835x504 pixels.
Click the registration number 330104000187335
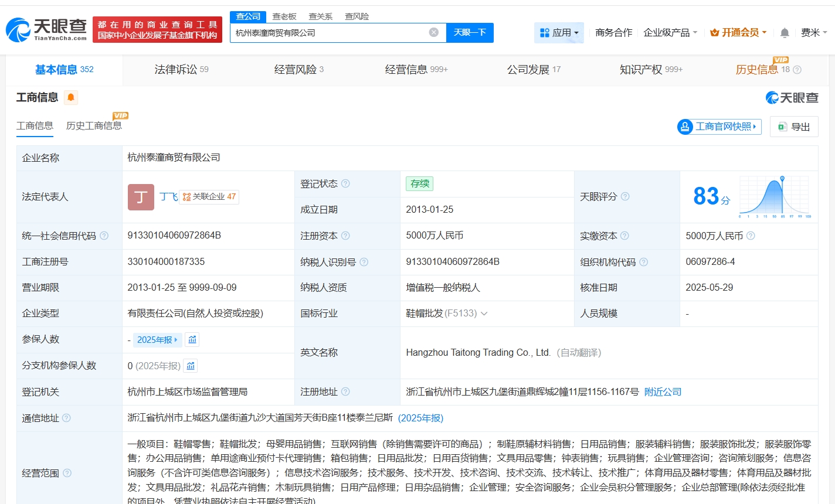(x=166, y=262)
